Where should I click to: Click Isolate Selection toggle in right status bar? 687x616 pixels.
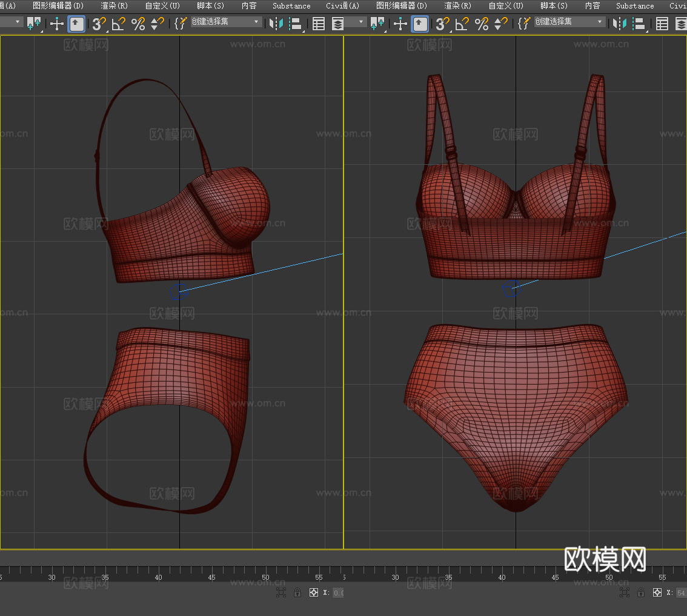625,593
